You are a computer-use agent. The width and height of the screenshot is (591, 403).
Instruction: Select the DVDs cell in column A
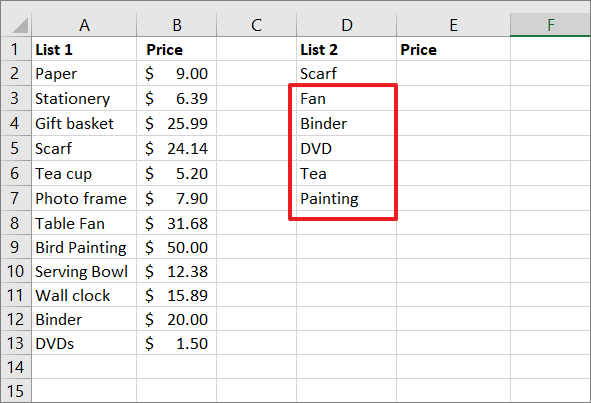(84, 343)
